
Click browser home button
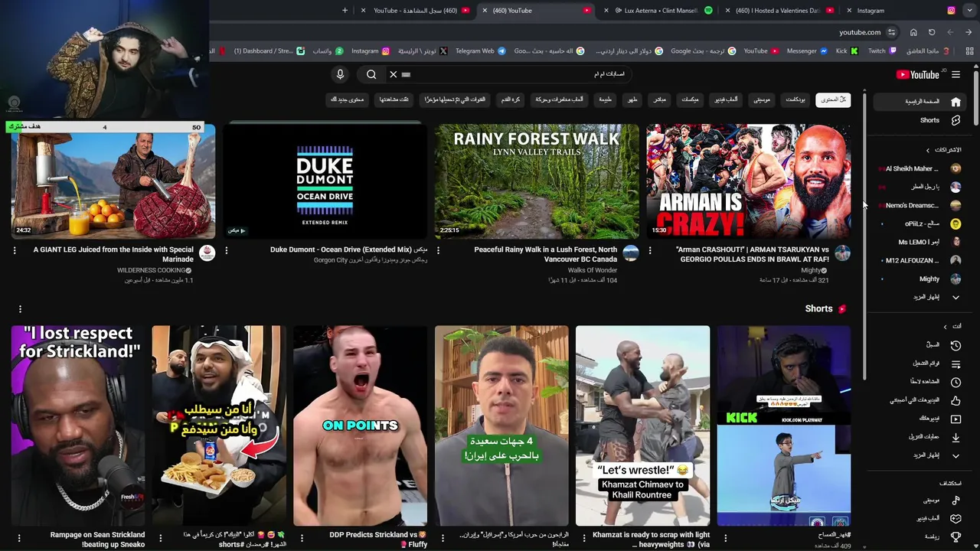click(x=913, y=32)
